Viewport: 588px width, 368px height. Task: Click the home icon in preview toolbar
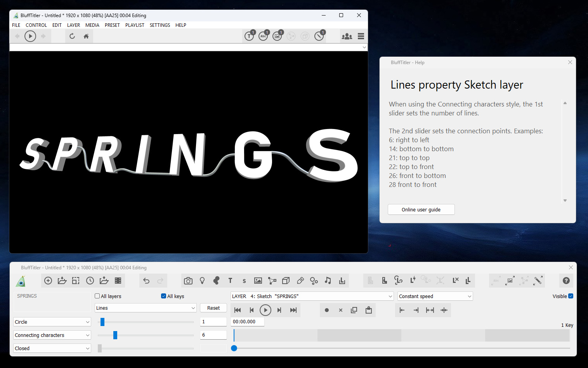pos(86,36)
